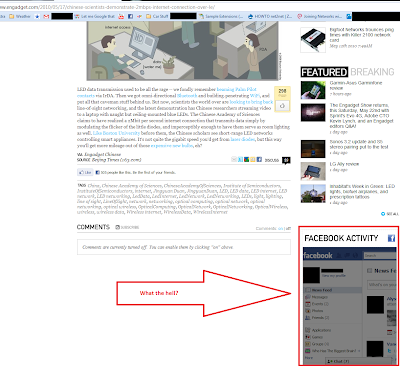This screenshot has height=366, width=400.
Task: Click See All under featured stories
Action: point(390,214)
